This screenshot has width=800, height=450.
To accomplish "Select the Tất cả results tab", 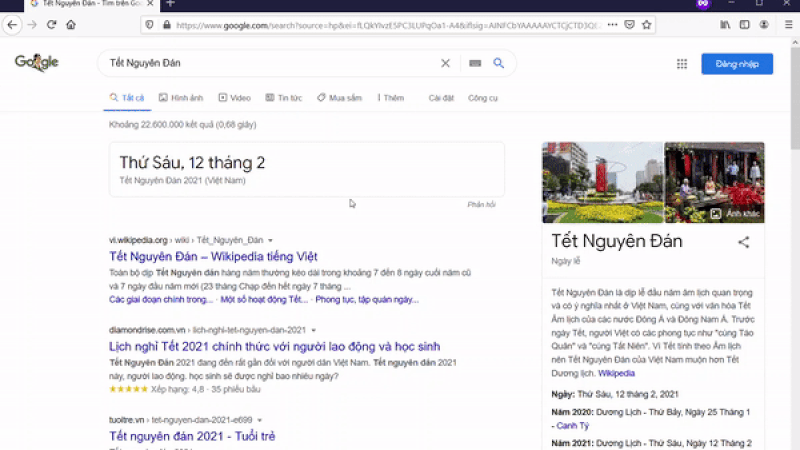I will coord(127,97).
